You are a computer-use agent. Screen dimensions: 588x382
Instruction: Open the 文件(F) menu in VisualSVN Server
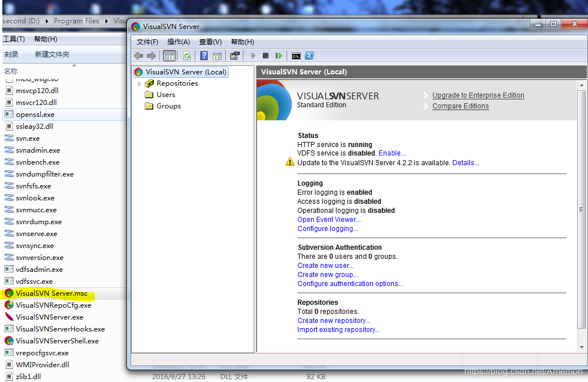148,42
